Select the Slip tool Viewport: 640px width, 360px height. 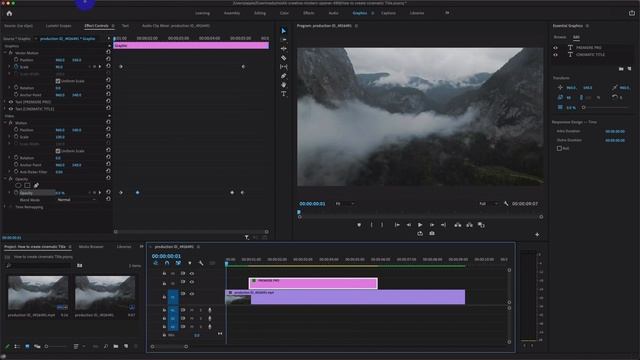[x=284, y=67]
